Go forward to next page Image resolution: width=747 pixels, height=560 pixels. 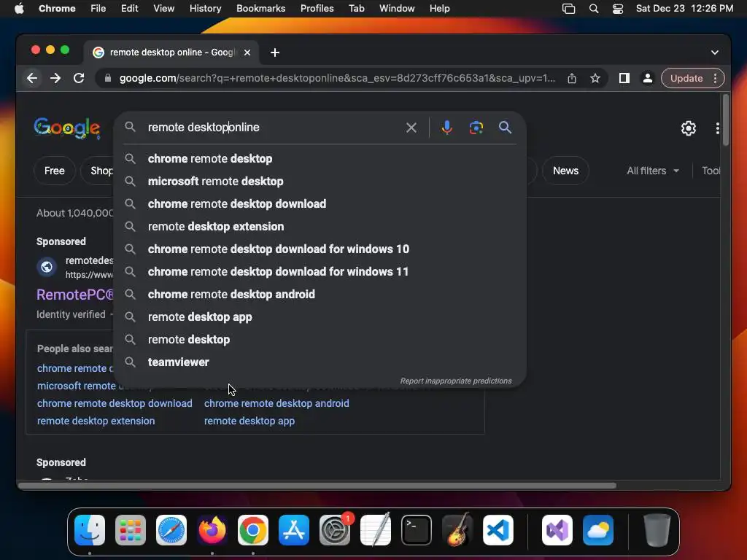coord(55,78)
